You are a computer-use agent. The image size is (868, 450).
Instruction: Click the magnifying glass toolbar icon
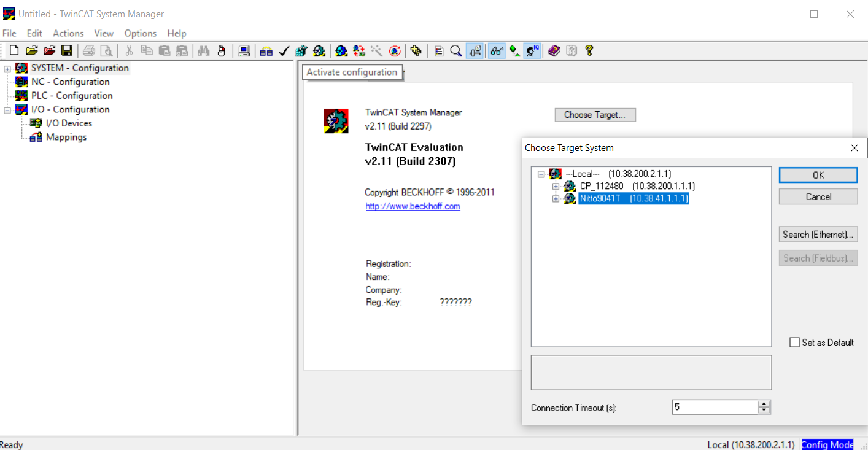pyautogui.click(x=456, y=51)
